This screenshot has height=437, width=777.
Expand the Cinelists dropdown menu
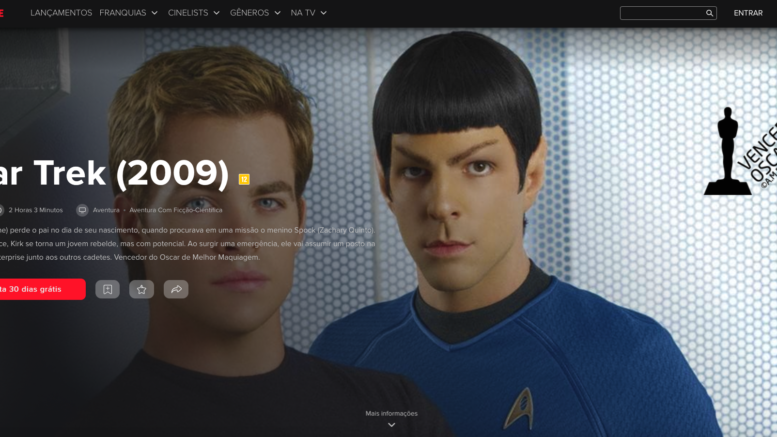pyautogui.click(x=194, y=13)
